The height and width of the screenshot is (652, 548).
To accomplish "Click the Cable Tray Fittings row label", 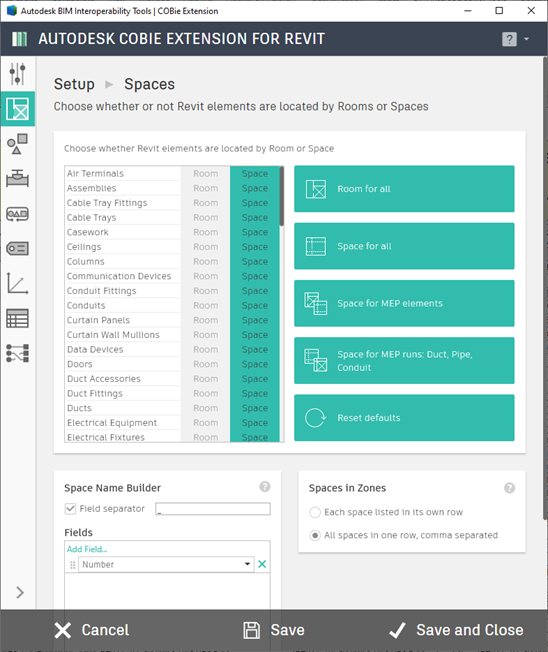I will click(107, 203).
